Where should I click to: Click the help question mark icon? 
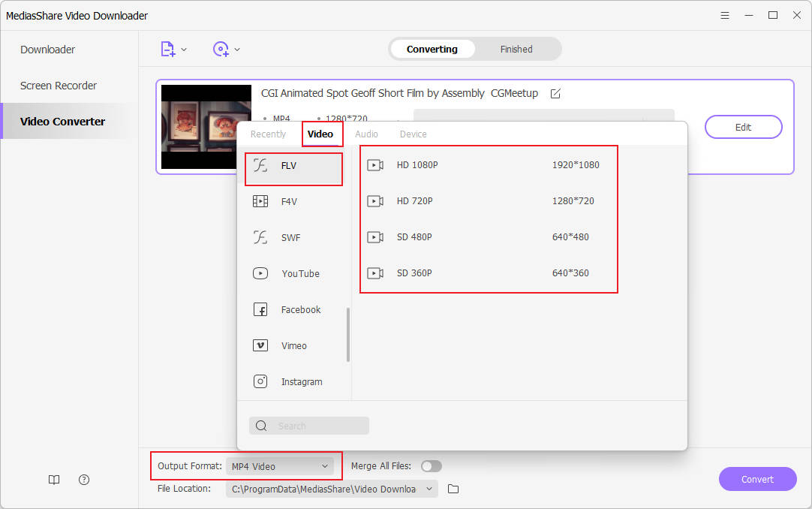(84, 480)
